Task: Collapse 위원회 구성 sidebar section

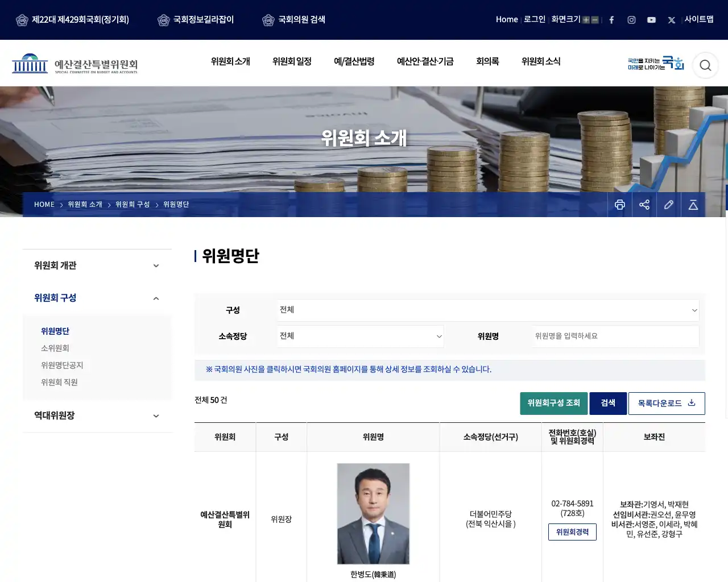Action: (x=97, y=298)
